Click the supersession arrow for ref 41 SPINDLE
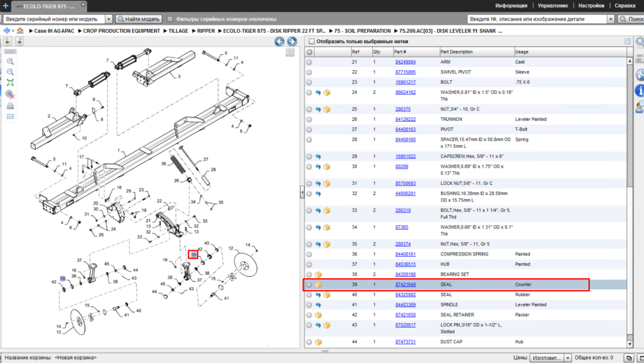The image size is (644, 363). [318, 305]
